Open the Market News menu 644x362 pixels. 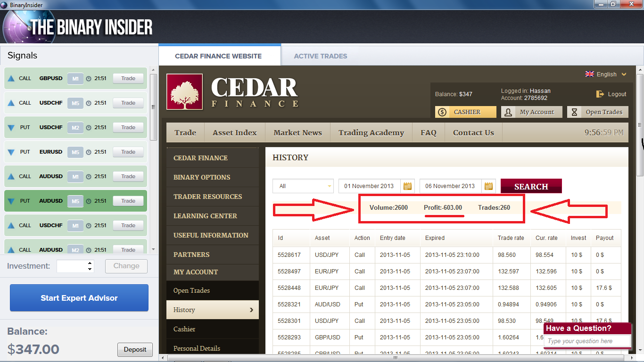(297, 133)
